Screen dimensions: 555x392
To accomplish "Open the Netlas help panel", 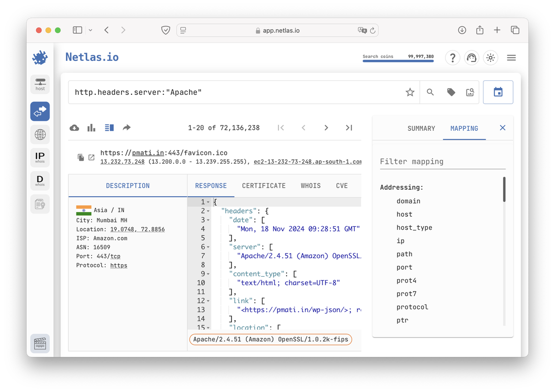I will 452,57.
